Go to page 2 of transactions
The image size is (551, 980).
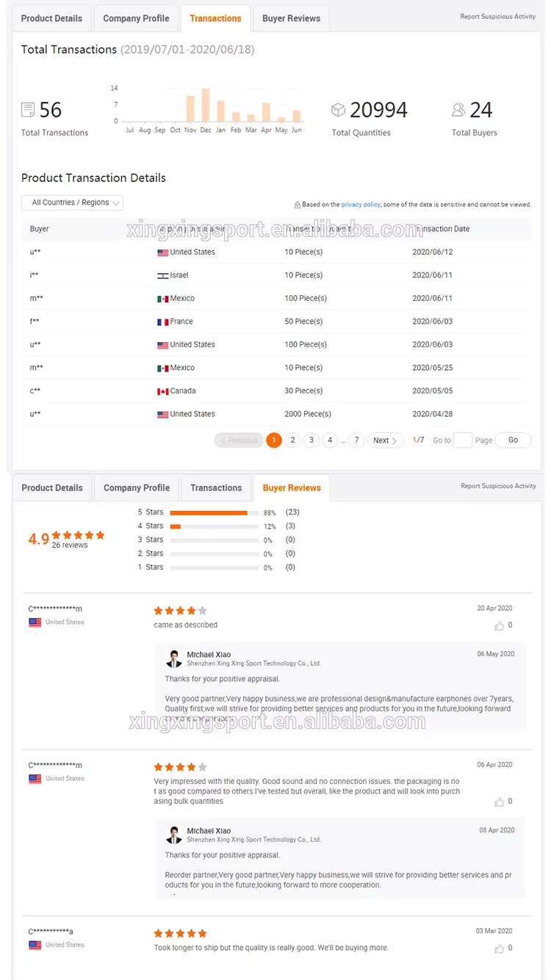click(x=292, y=440)
